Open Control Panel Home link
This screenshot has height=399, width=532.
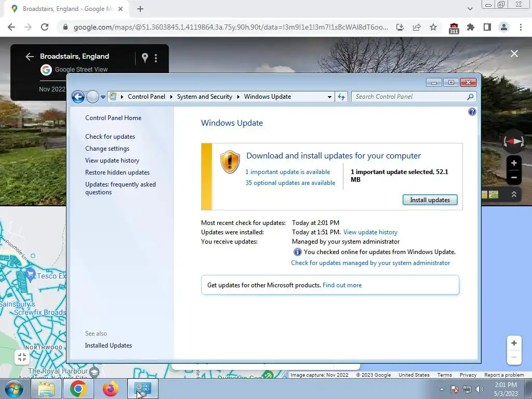[113, 118]
